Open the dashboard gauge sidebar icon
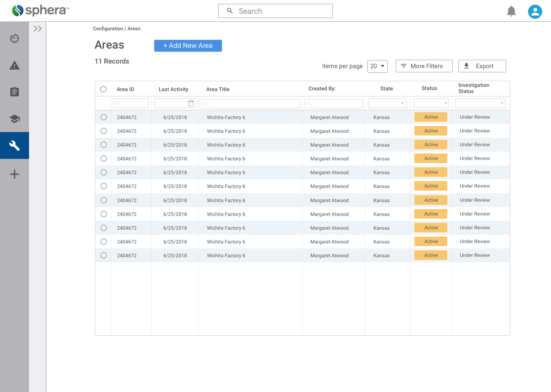The width and height of the screenshot is (551, 392). [x=15, y=38]
